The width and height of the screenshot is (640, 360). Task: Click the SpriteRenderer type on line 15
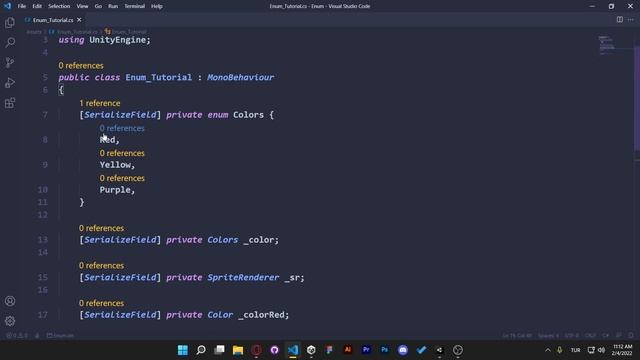(243, 278)
